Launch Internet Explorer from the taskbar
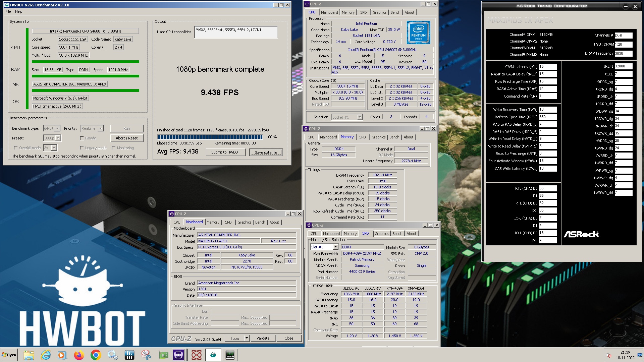 point(46,355)
